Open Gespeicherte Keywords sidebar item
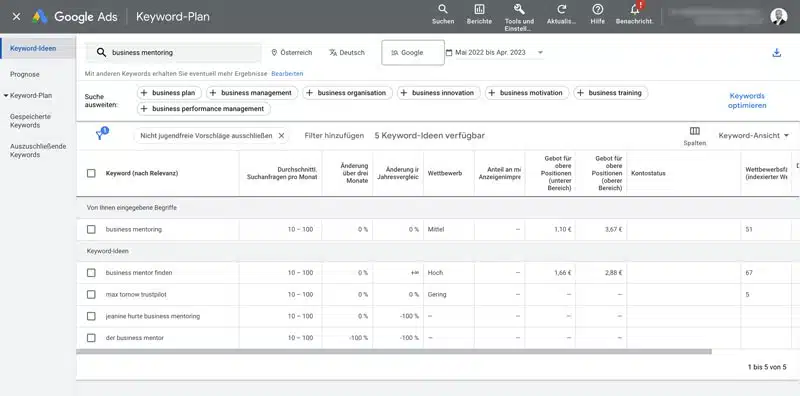 (x=30, y=121)
